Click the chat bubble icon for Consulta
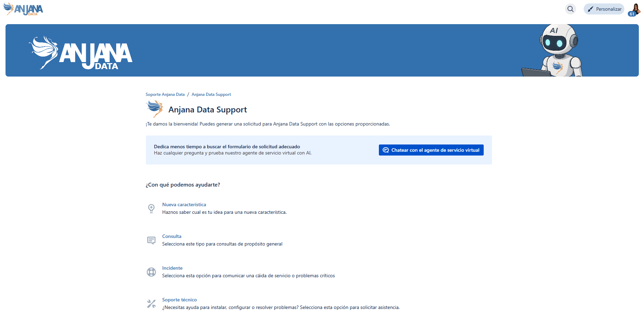 click(x=151, y=240)
